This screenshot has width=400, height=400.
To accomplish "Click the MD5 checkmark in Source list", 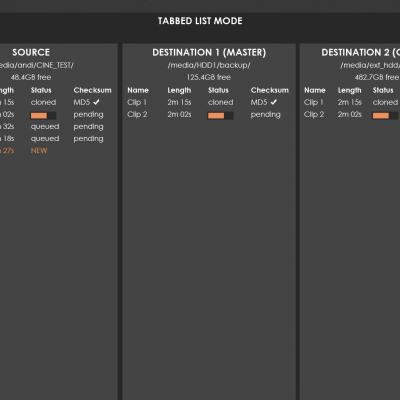I will [96, 102].
